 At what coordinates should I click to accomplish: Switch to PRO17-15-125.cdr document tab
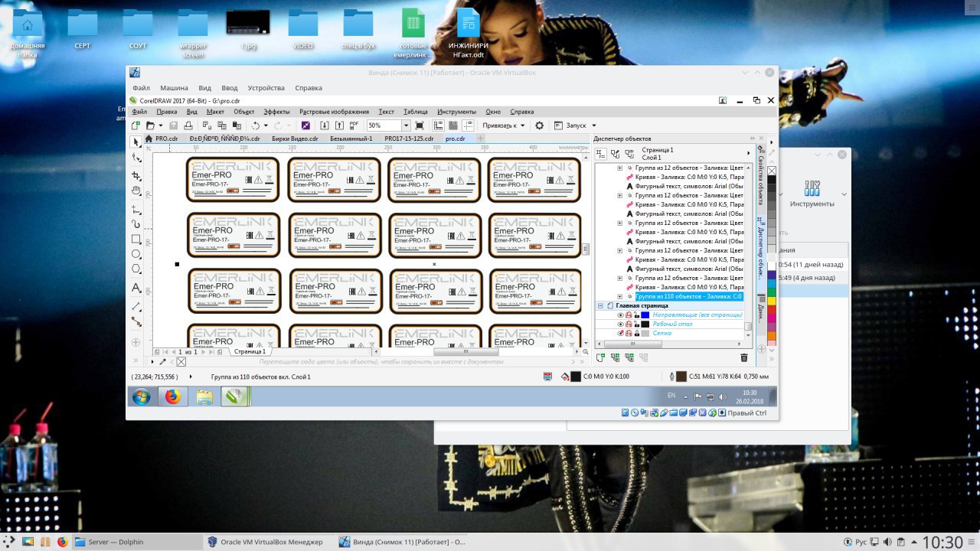(409, 139)
